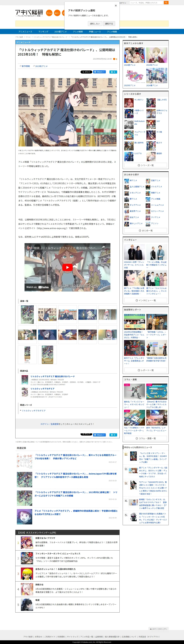Click the ログイン／会員登録 link
Viewport: 184px width, 644px height.
[49, 424]
